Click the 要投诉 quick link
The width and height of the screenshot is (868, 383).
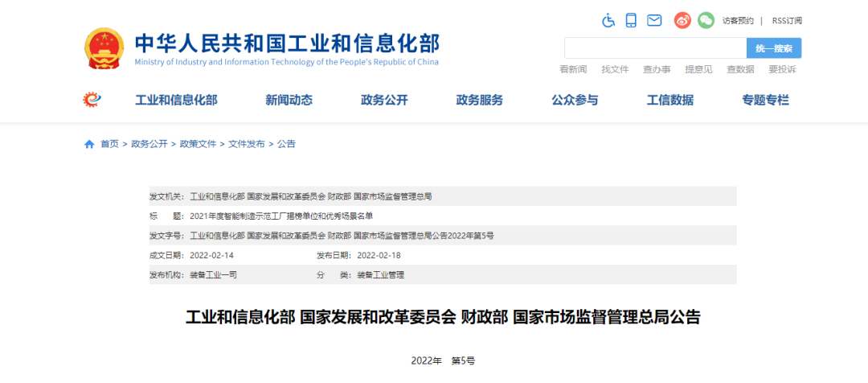point(782,70)
